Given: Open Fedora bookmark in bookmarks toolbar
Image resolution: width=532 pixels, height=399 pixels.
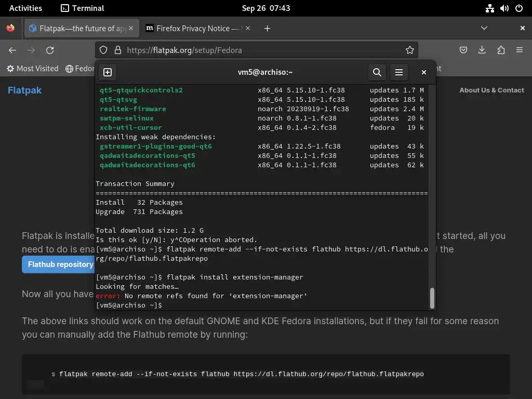Looking at the screenshot, I should (x=81, y=69).
